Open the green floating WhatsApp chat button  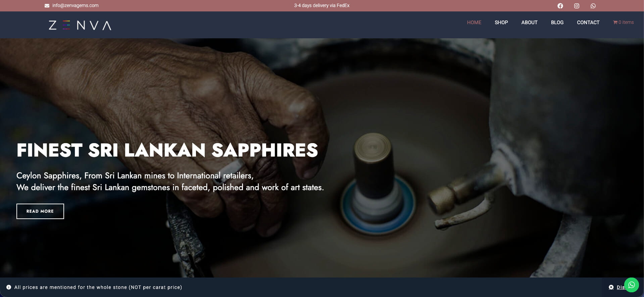coord(631,285)
